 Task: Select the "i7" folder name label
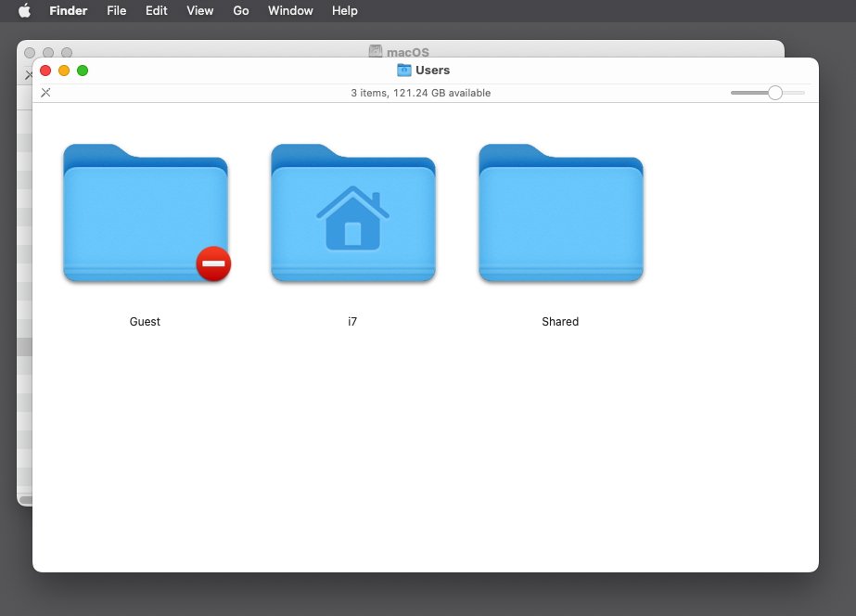[x=352, y=322]
